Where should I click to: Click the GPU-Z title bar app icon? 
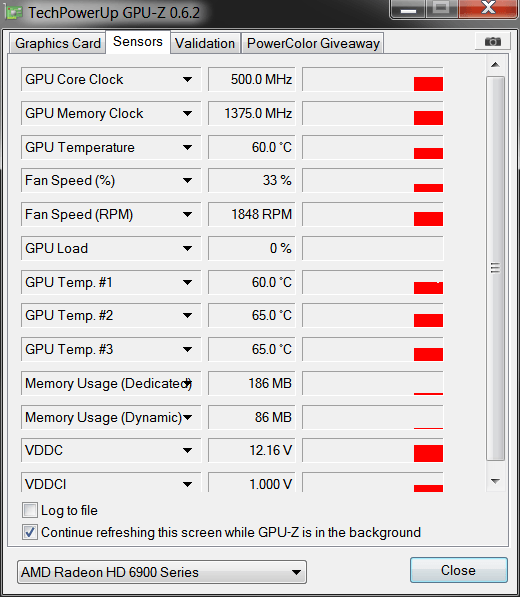click(x=13, y=13)
